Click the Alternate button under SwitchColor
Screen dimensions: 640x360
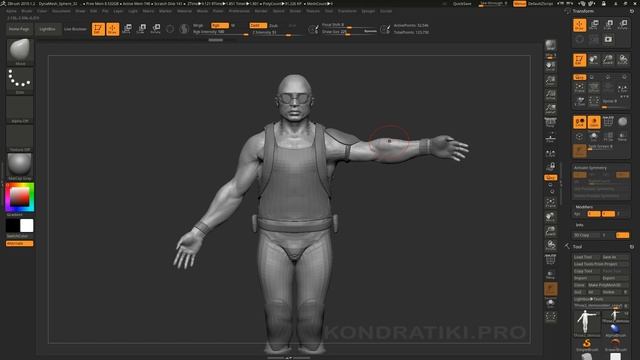click(x=20, y=244)
